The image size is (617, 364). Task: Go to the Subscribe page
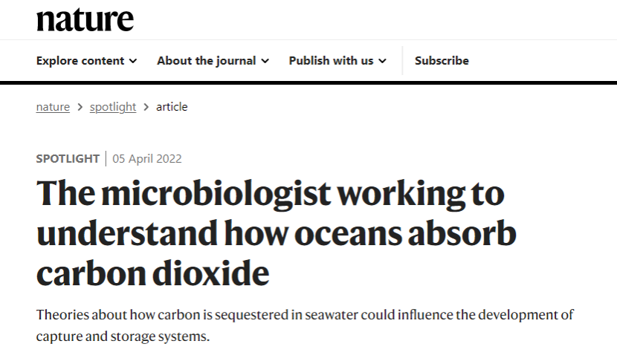442,61
